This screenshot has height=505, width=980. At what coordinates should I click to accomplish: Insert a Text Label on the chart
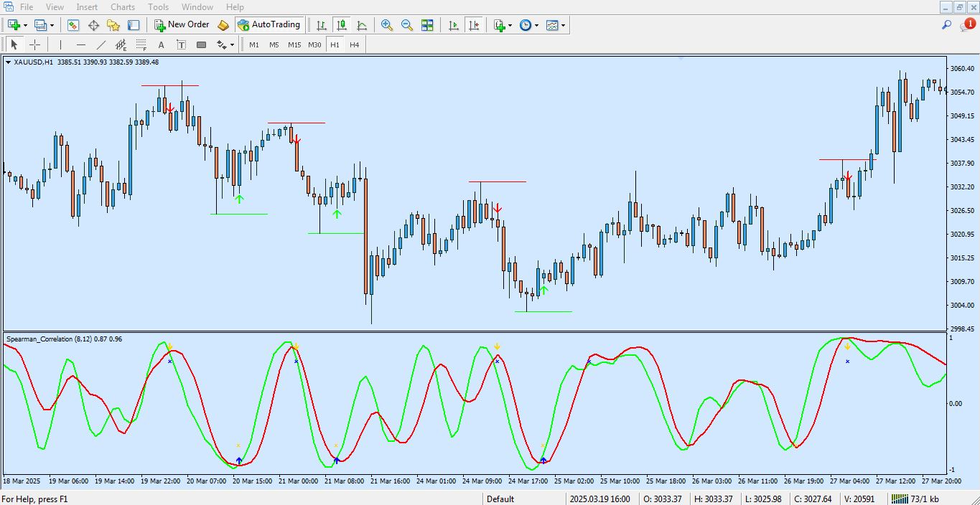tap(180, 44)
